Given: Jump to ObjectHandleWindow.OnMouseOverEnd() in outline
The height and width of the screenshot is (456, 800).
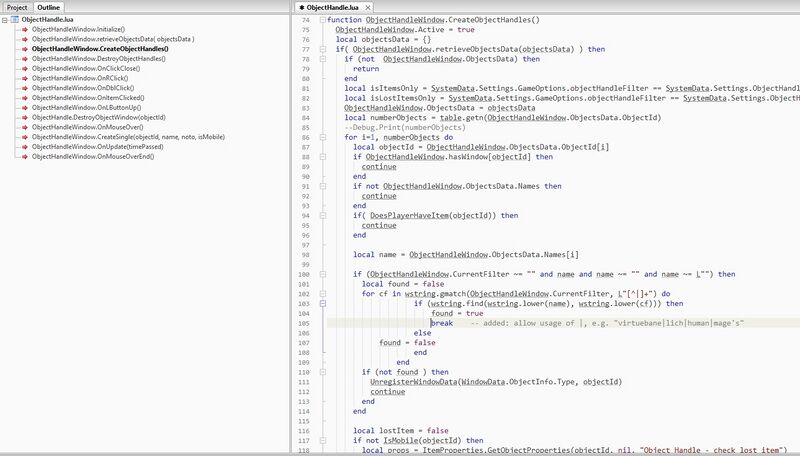Looking at the screenshot, I should click(x=93, y=157).
